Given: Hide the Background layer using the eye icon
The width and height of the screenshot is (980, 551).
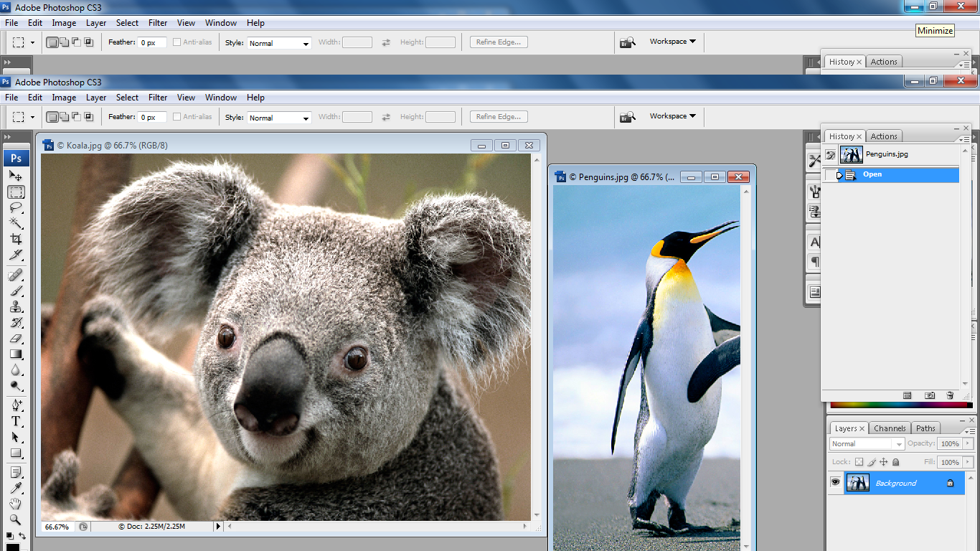Looking at the screenshot, I should 835,483.
